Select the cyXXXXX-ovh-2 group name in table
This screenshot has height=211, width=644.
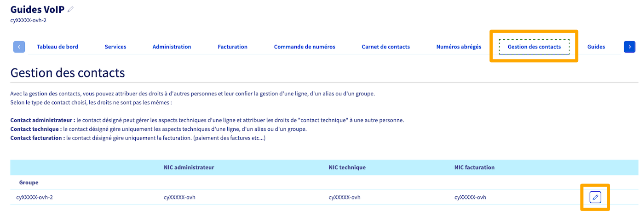(38, 198)
